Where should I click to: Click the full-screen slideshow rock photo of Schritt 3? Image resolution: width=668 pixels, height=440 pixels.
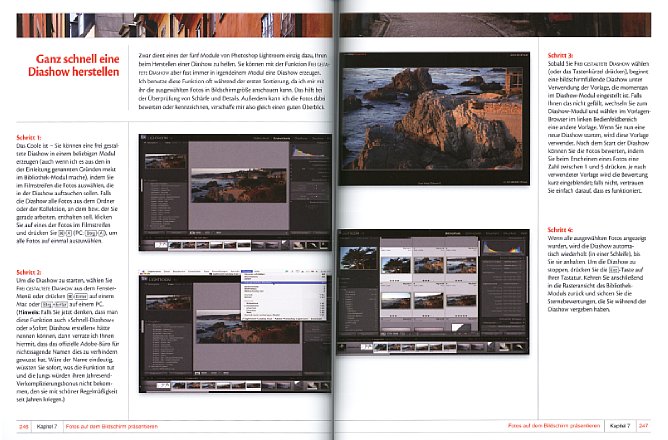click(x=433, y=118)
